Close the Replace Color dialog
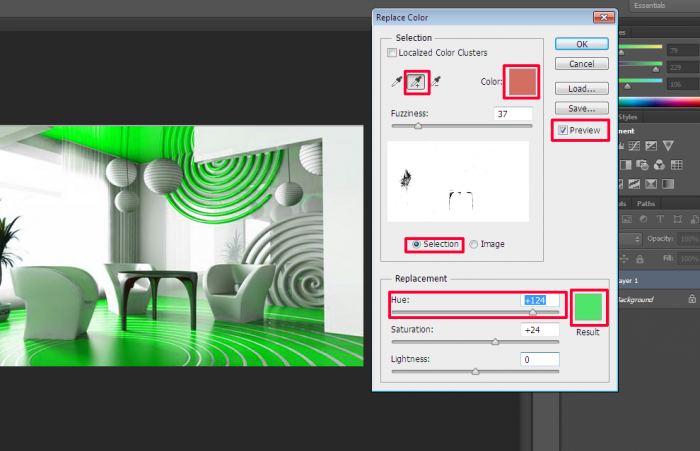700x451 pixels. click(604, 17)
